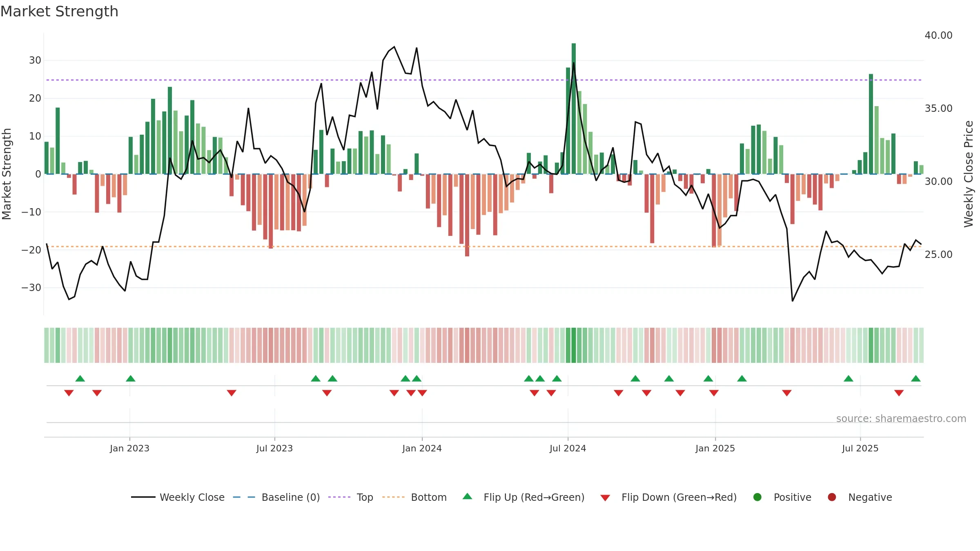Click the 40.00 price axis label
Viewport: 980px width, 551px height.
tap(938, 36)
